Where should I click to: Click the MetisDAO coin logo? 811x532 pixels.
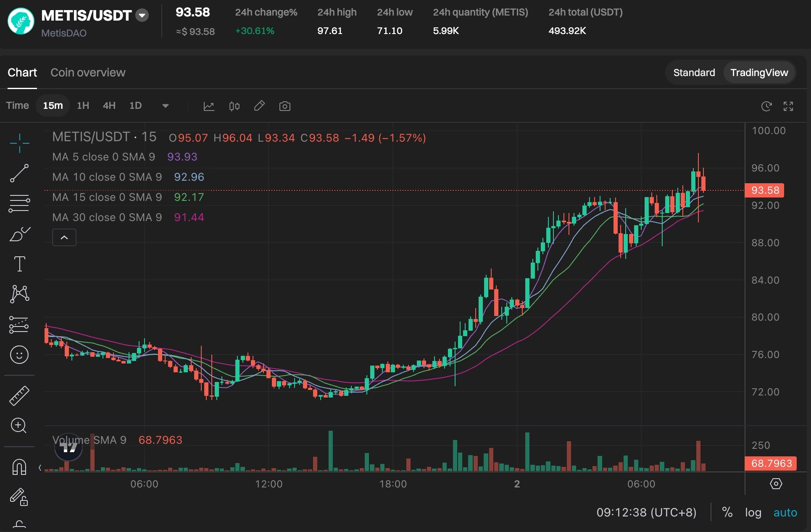(21, 21)
